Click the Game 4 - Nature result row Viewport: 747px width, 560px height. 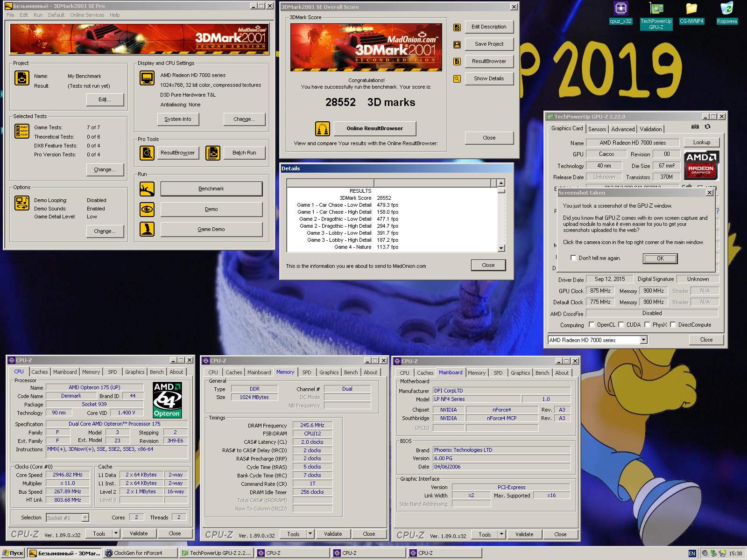point(366,247)
